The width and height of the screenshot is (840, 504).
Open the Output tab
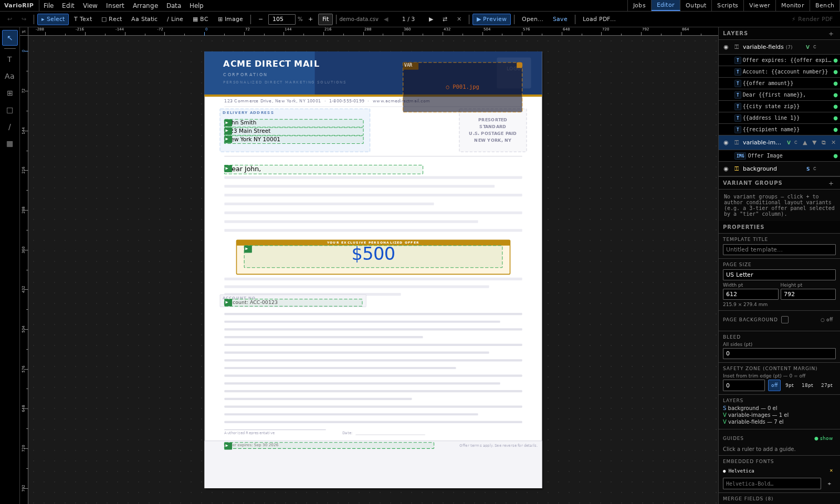click(696, 6)
